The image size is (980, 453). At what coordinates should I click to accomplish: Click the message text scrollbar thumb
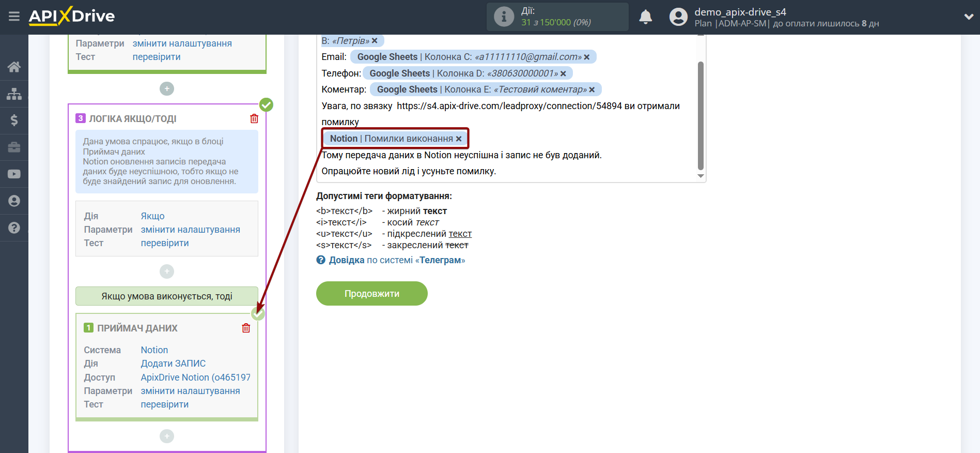point(701,116)
